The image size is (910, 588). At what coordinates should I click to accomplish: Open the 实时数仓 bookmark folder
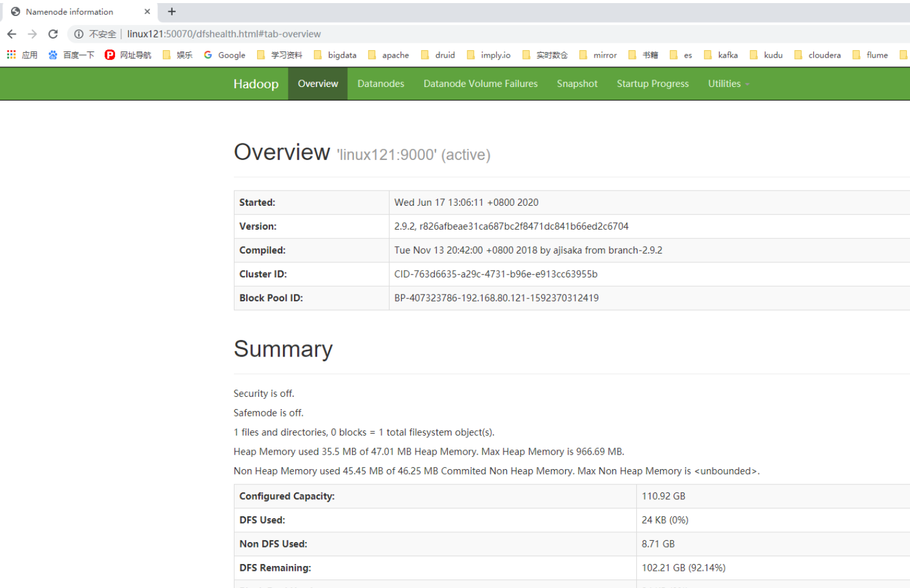(x=545, y=55)
